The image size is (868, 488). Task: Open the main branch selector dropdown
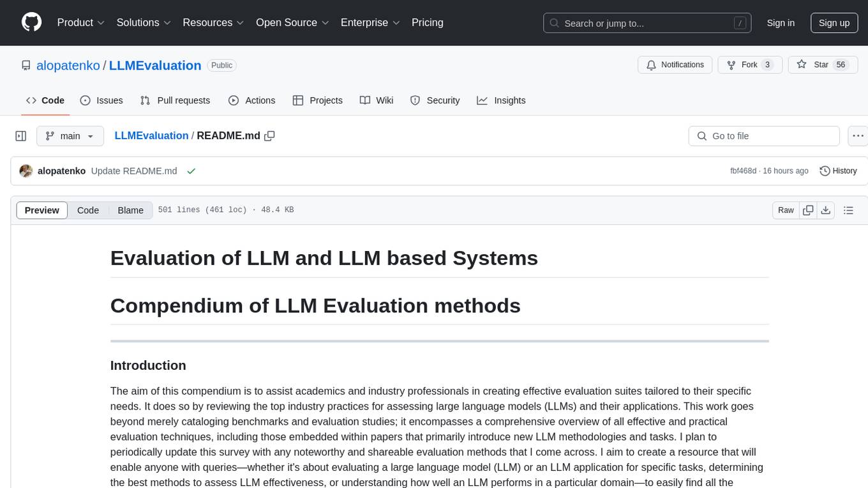coord(70,136)
